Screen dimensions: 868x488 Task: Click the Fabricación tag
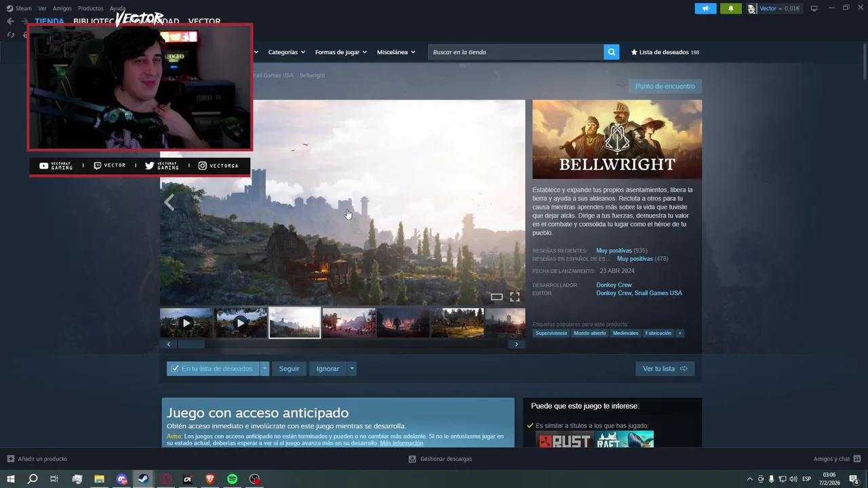point(658,333)
